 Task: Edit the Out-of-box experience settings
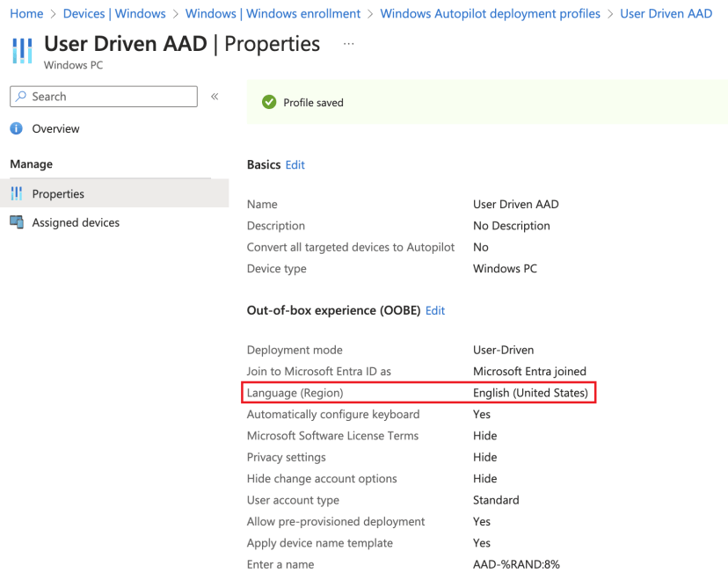(x=434, y=310)
